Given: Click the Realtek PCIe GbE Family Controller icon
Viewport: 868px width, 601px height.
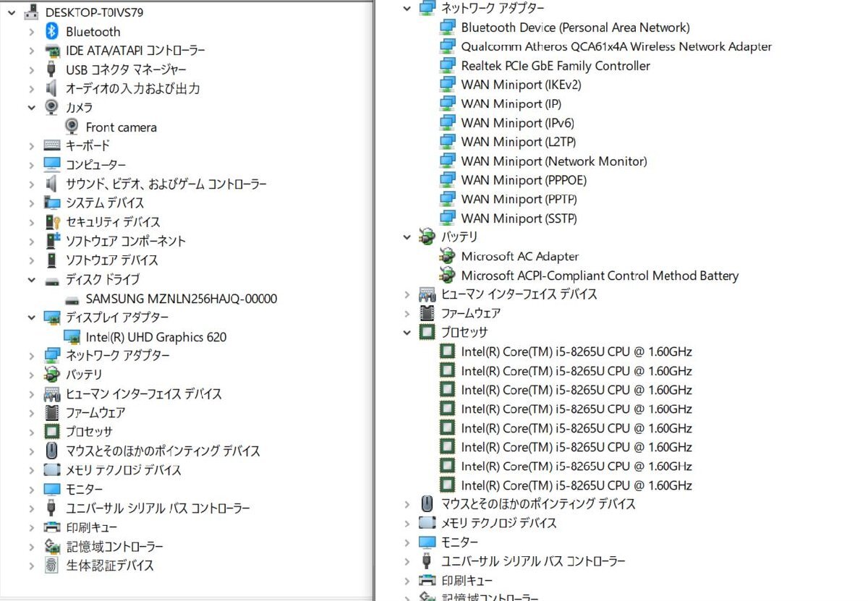Looking at the screenshot, I should point(448,65).
